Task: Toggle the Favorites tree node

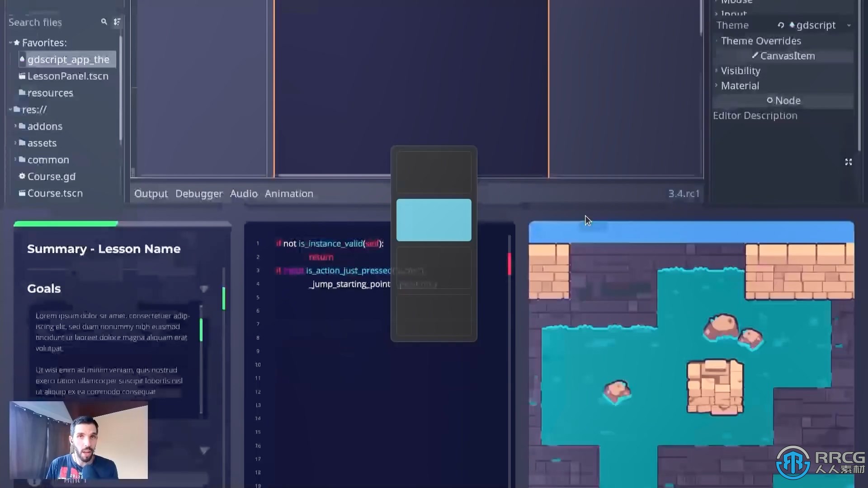Action: pyautogui.click(x=8, y=42)
